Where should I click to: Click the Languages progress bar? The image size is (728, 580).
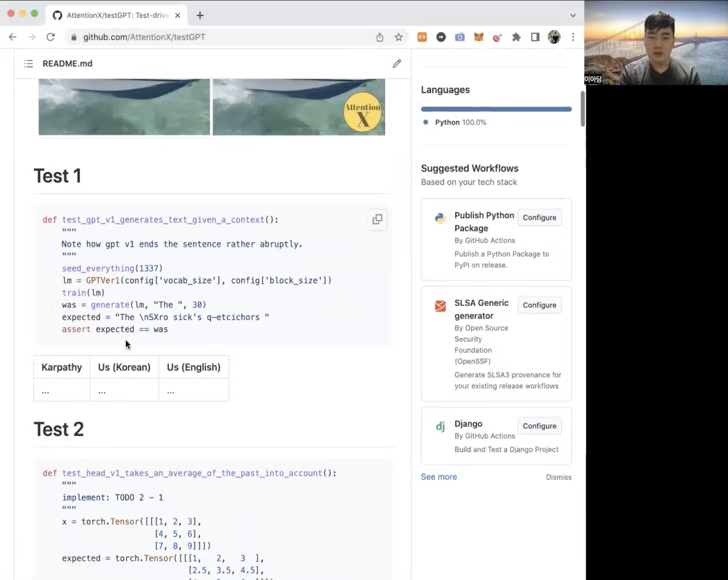tap(496, 109)
